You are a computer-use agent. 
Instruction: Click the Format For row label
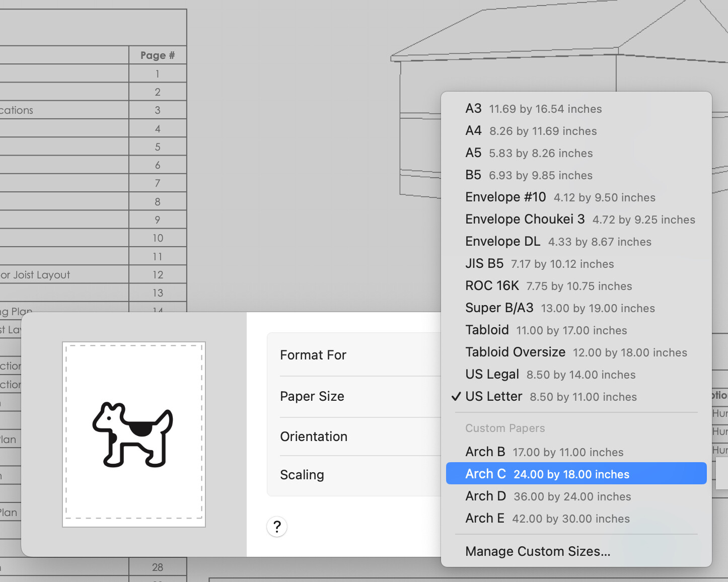(313, 355)
